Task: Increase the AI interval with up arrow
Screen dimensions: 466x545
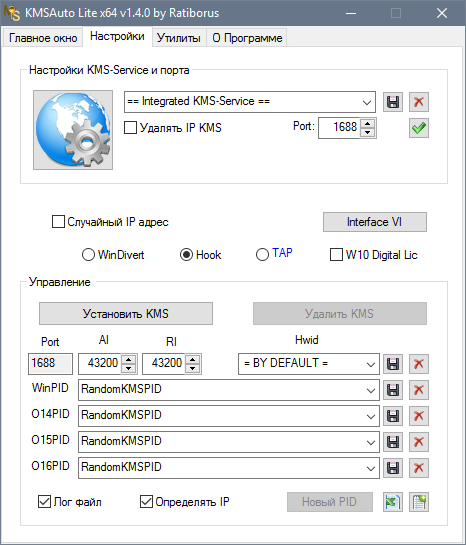Action: click(x=129, y=360)
